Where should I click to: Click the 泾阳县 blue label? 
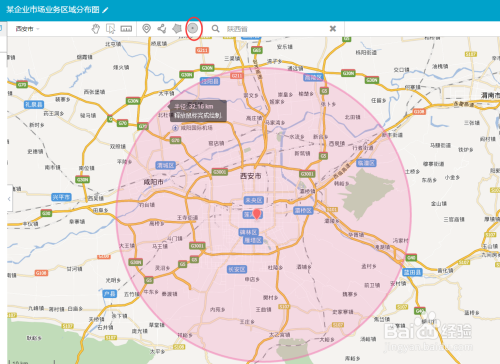pos(210,81)
